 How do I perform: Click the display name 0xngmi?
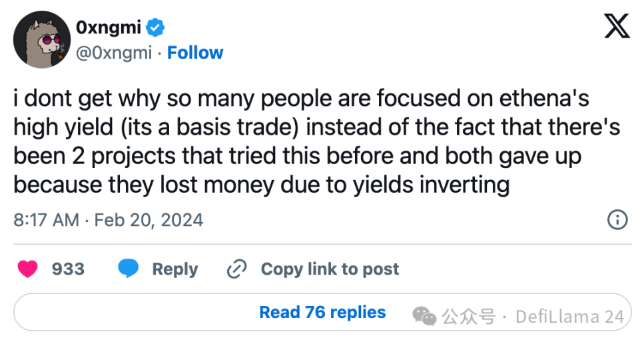pyautogui.click(x=110, y=27)
